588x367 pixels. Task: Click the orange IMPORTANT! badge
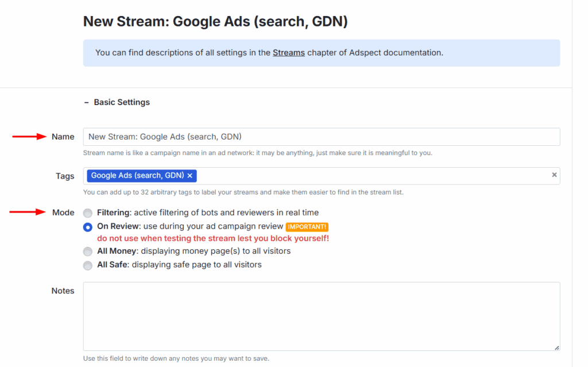point(307,227)
